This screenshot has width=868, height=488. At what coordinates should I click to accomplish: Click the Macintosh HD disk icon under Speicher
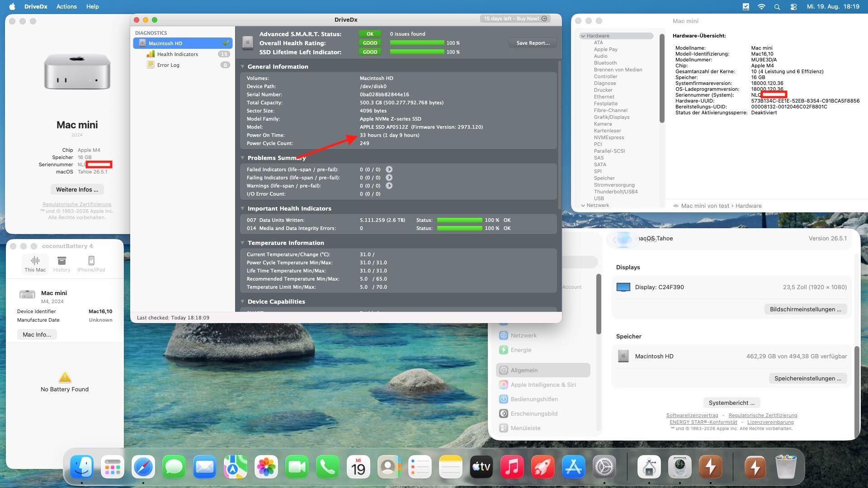(x=623, y=356)
